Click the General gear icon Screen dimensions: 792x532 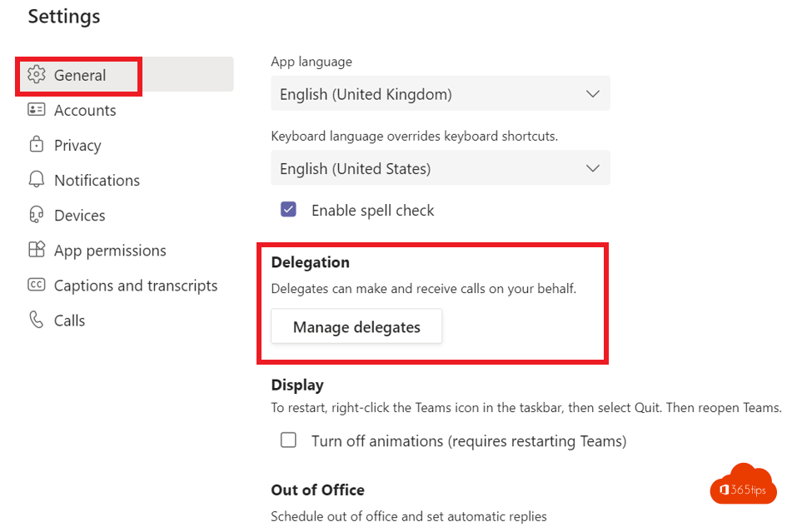(x=37, y=74)
